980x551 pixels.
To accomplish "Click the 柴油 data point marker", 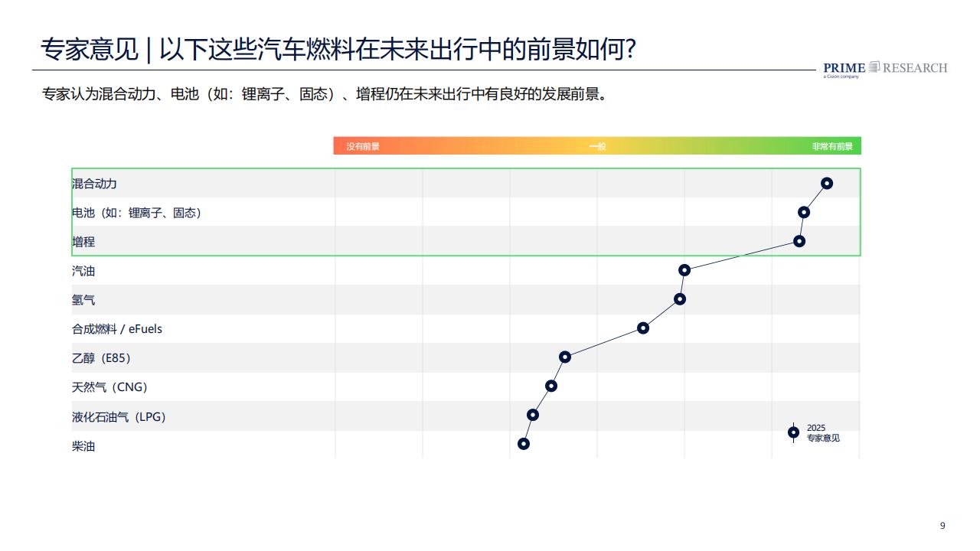I will click(524, 444).
